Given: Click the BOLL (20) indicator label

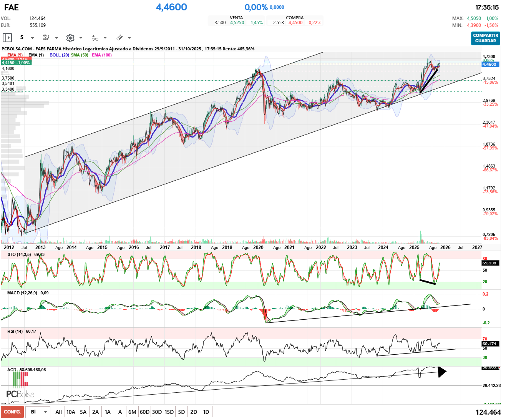Looking at the screenshot, I should (x=59, y=55).
